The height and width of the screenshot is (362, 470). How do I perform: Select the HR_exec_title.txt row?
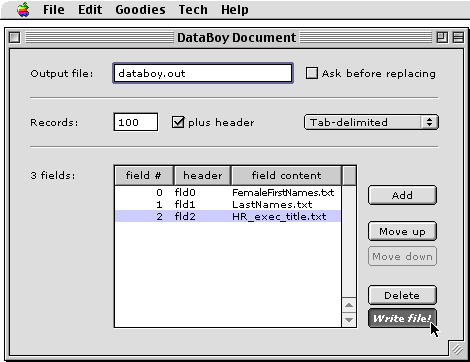click(228, 216)
